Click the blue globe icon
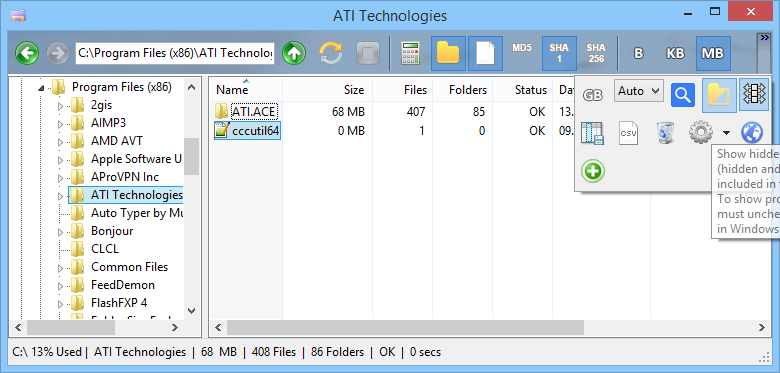The image size is (780, 373). [x=752, y=133]
